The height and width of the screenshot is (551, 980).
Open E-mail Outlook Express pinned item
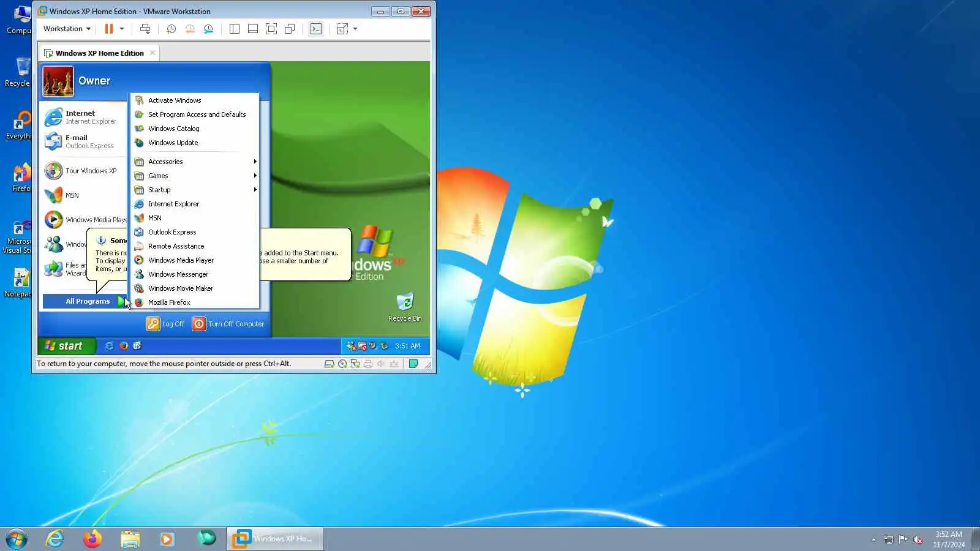[84, 141]
